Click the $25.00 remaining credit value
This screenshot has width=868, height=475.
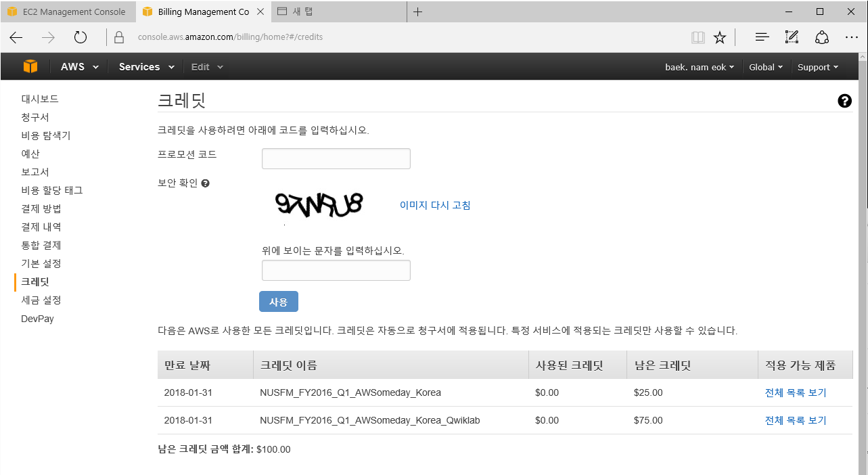tap(648, 392)
